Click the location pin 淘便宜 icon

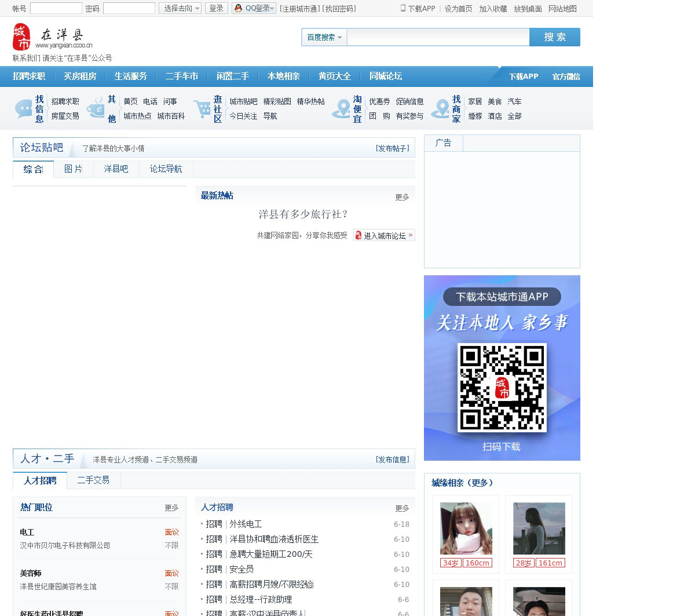coord(341,108)
